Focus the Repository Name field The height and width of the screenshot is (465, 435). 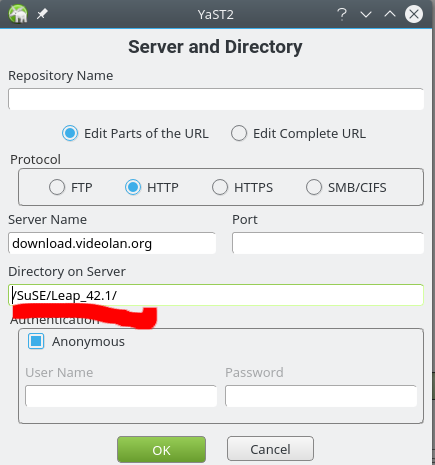click(x=216, y=99)
